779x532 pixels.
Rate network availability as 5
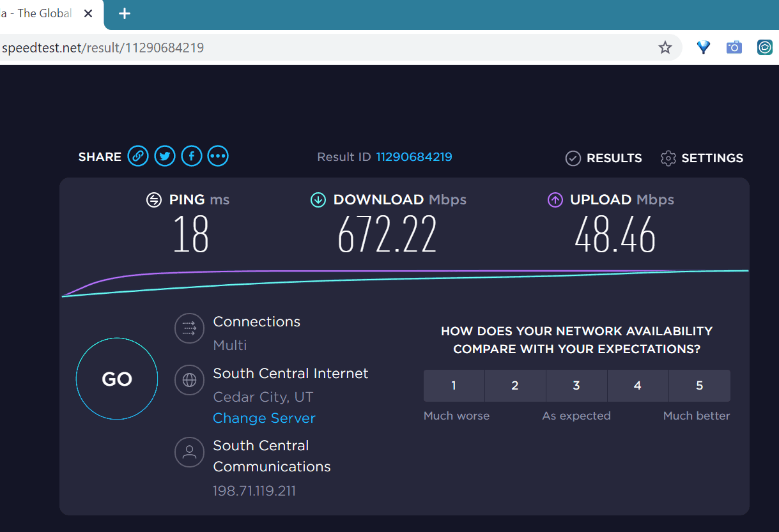699,385
